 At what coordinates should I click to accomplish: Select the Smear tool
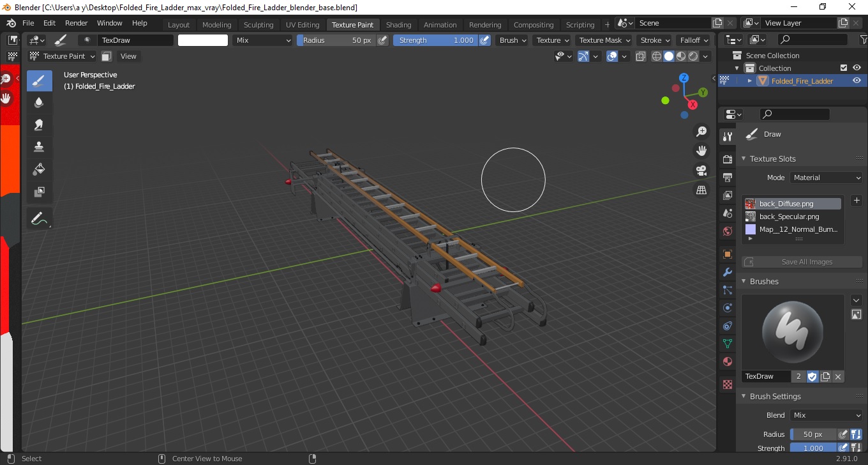click(39, 125)
